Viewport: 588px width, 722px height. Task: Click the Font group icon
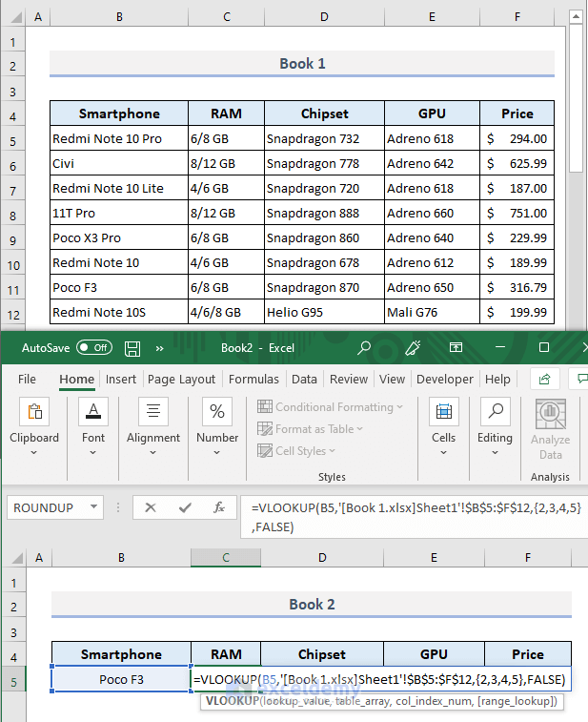point(93,412)
